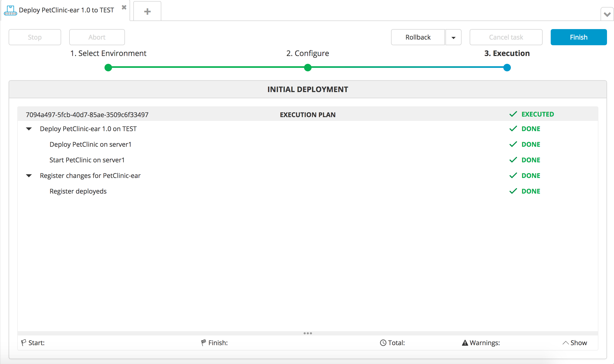Click the Abort action icon

click(97, 37)
